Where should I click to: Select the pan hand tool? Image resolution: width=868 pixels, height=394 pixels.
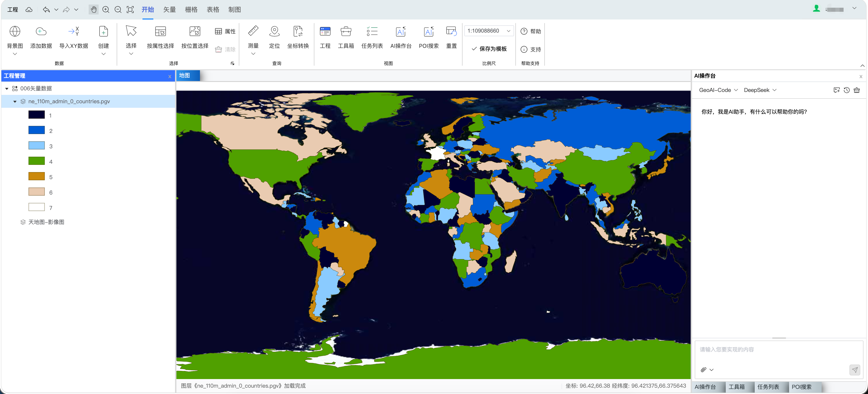(94, 10)
